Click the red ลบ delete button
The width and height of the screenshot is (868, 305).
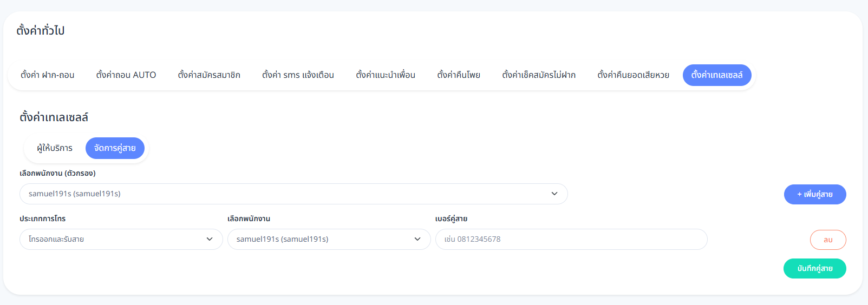(x=828, y=240)
